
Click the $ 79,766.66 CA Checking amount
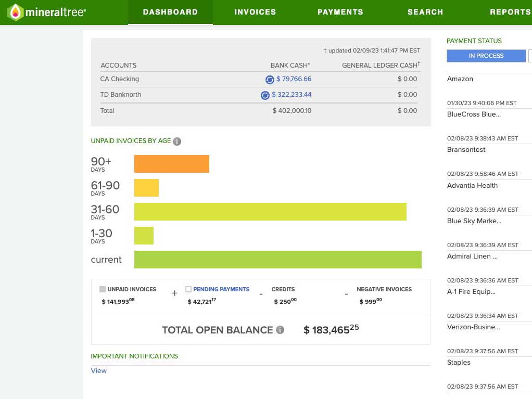pyautogui.click(x=294, y=79)
